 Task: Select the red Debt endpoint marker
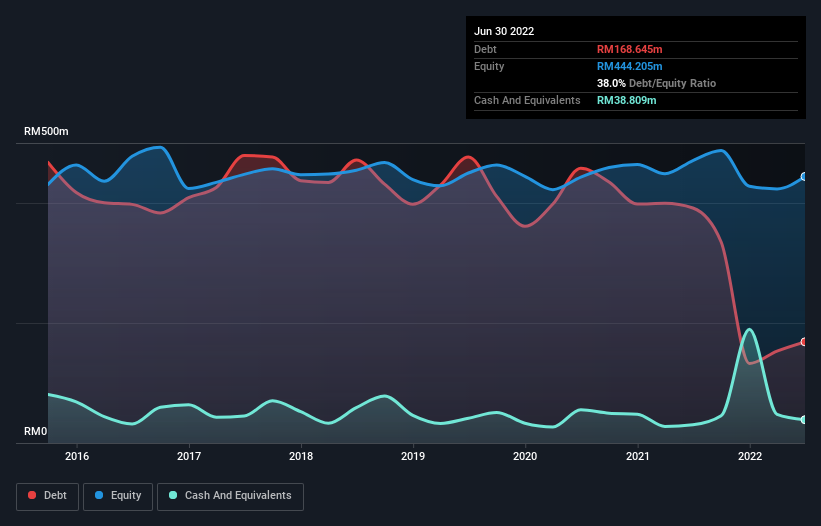click(x=804, y=342)
